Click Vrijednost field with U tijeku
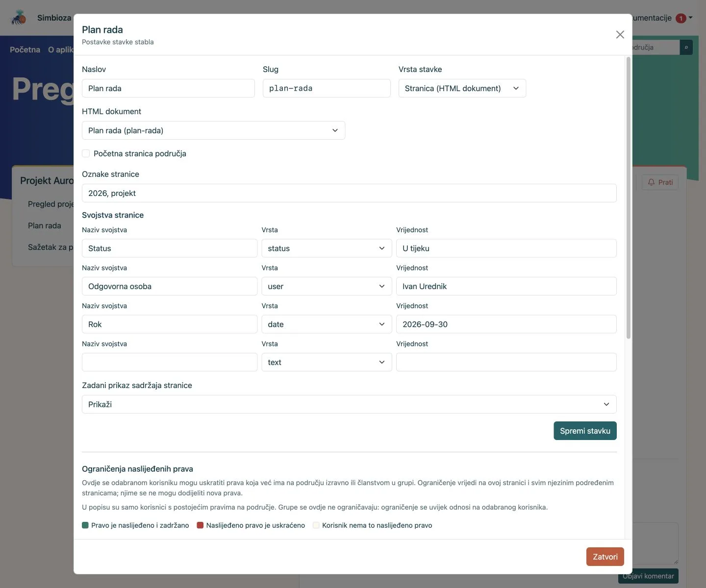The width and height of the screenshot is (706, 588). (x=506, y=248)
